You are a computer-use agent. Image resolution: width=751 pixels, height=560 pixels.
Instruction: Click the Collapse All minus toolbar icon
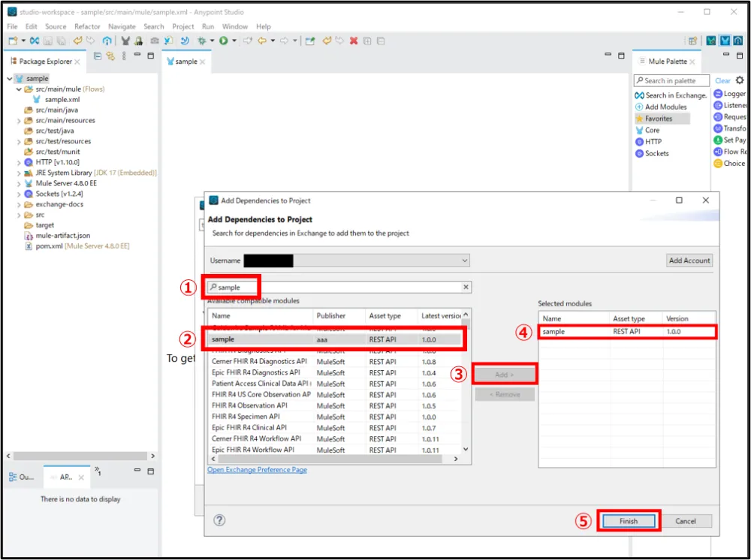(x=381, y=41)
